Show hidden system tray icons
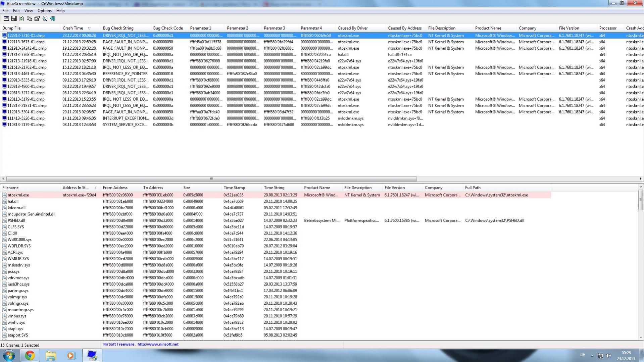Viewport: 644px width, 362px height. click(592, 356)
